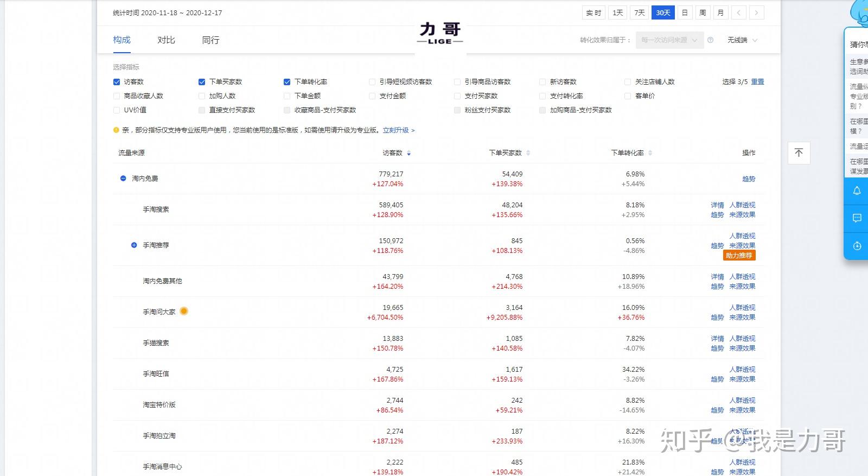Open the 无线端 device dropdown
868x476 pixels.
coord(742,40)
